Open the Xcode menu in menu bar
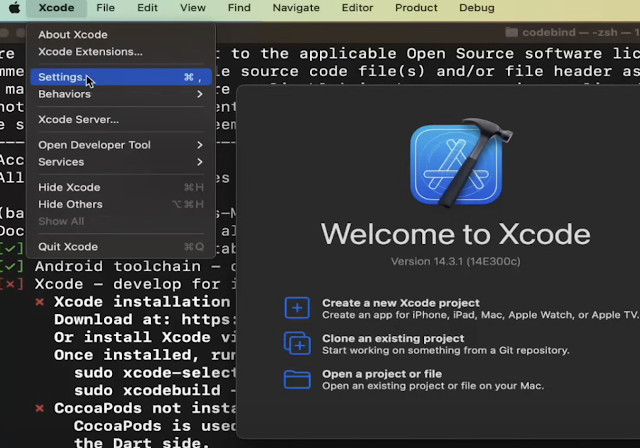 56,8
